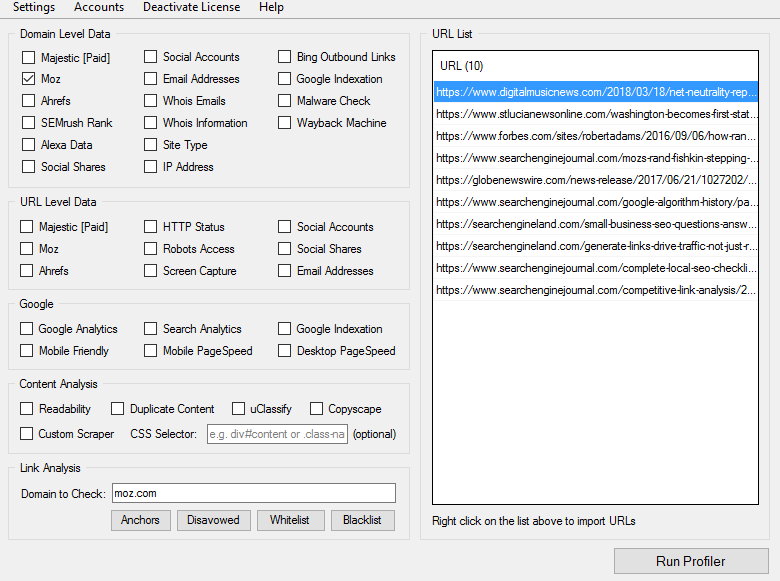
Task: Click Deactivate License in menu bar
Action: (191, 8)
